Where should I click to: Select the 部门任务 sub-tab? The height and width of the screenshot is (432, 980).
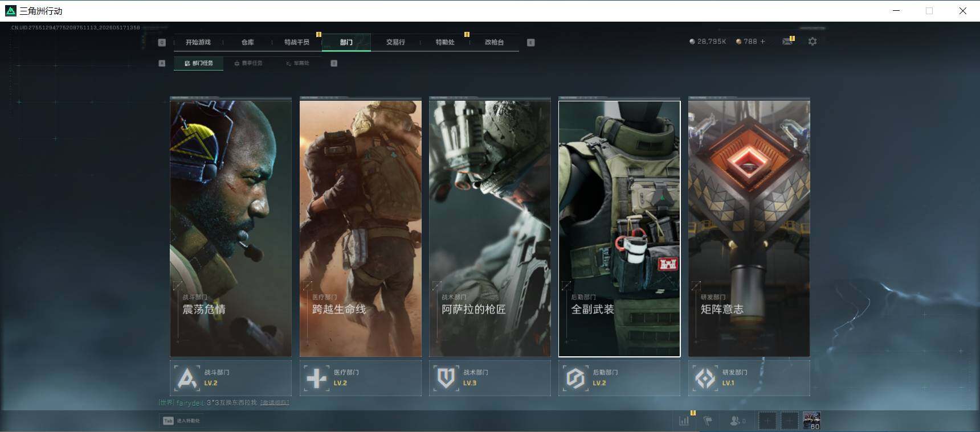point(198,63)
